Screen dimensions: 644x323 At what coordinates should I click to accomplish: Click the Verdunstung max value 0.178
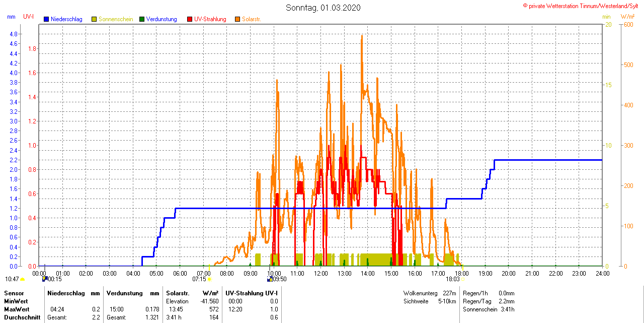pos(152,309)
